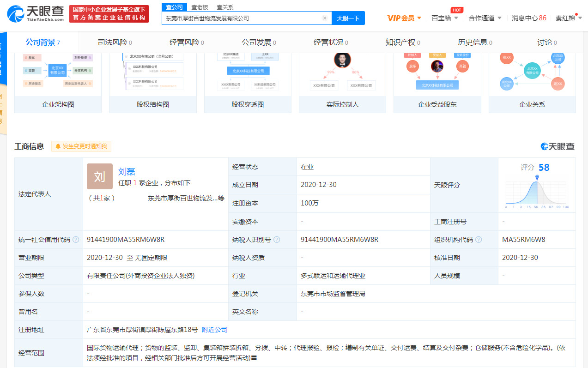Click the help icon beside 统一社会信用代码
The width and height of the screenshot is (588, 368).
[x=76, y=240]
